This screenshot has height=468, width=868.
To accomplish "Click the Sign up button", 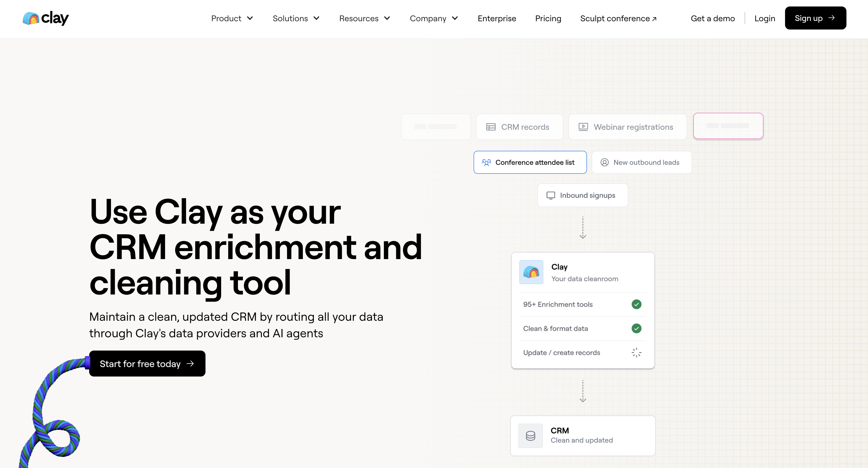I will pyautogui.click(x=815, y=18).
